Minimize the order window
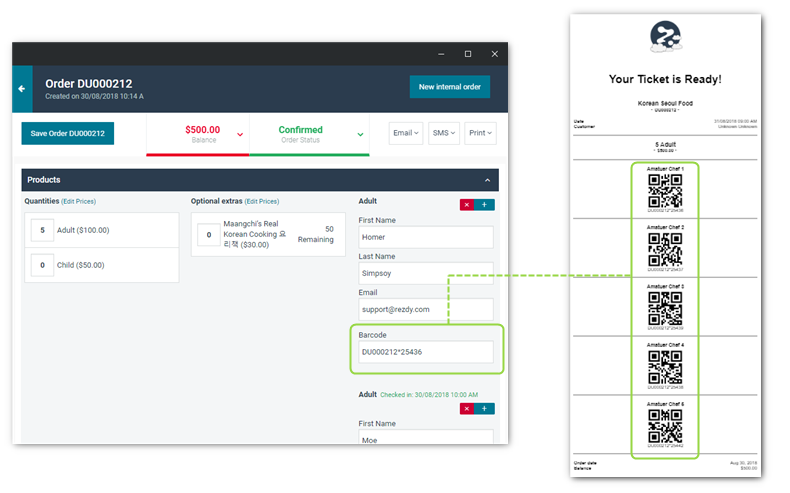This screenshot has height=493, width=790. [441, 54]
